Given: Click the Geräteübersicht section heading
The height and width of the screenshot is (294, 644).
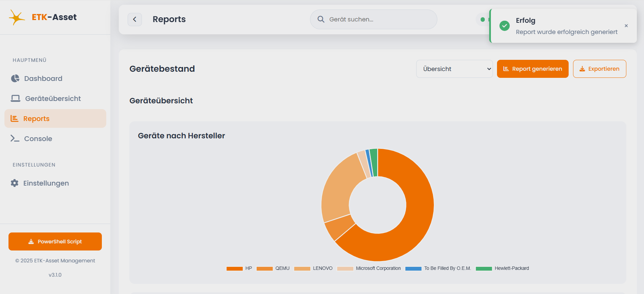Looking at the screenshot, I should click(161, 101).
